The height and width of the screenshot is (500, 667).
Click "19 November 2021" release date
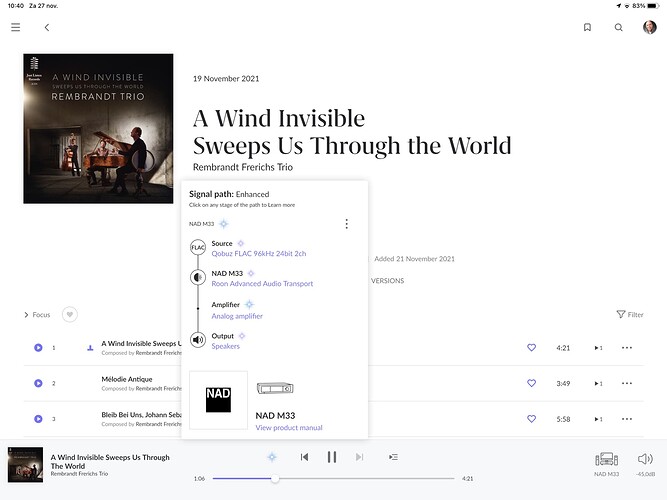point(226,79)
